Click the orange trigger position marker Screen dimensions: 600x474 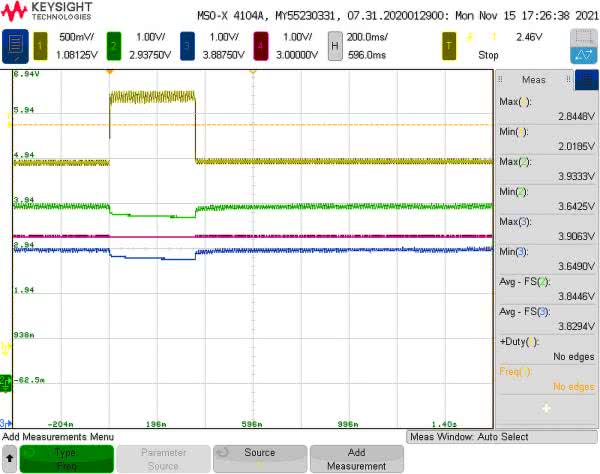(110, 72)
